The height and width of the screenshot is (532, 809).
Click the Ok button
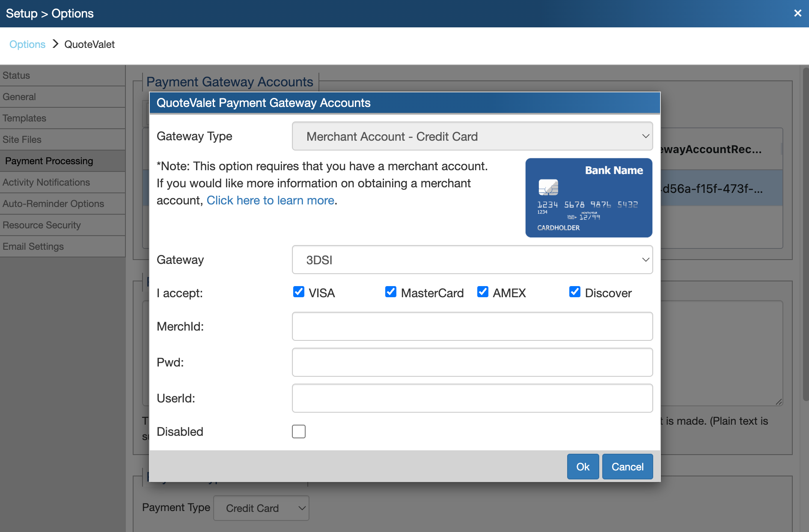[x=583, y=467]
